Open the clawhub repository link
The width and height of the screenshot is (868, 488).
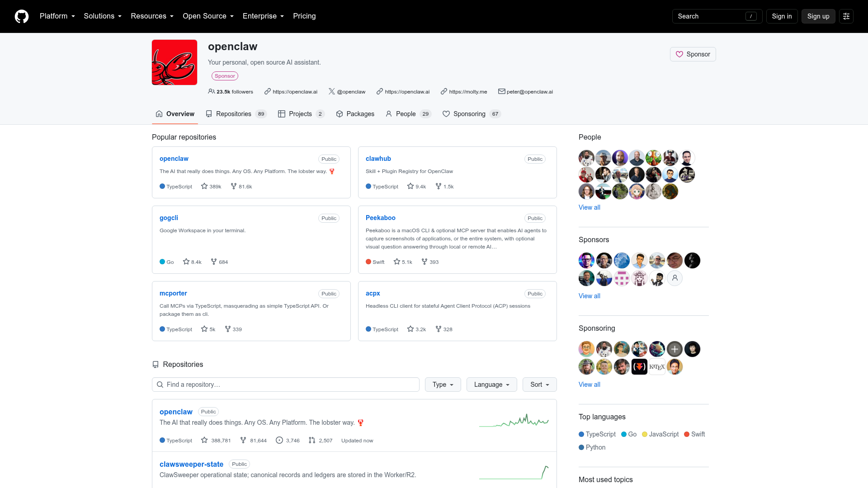(378, 159)
